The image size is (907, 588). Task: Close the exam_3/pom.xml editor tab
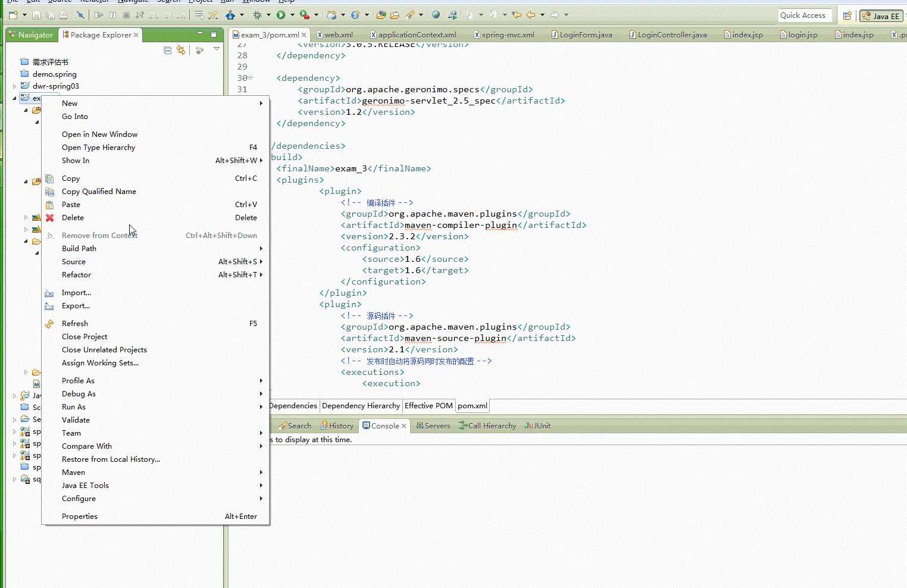point(304,35)
